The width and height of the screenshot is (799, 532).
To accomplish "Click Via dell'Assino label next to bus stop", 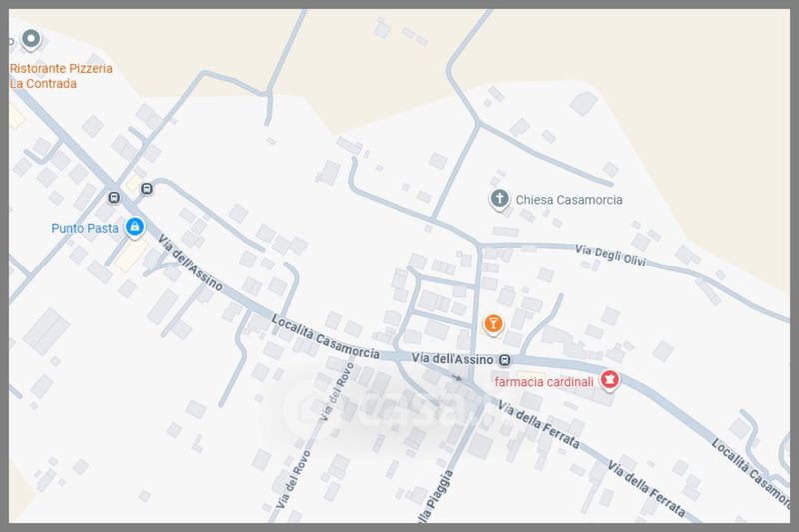I will [453, 360].
